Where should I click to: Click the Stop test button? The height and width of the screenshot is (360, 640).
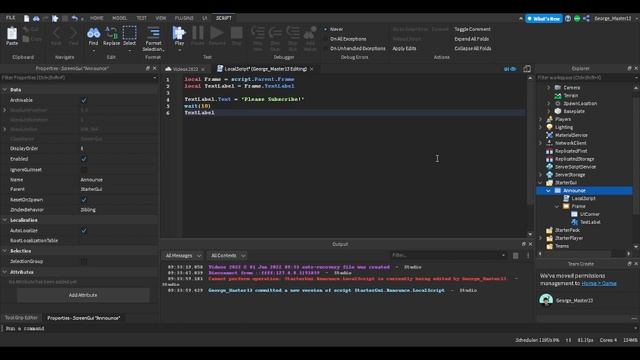tap(236, 33)
